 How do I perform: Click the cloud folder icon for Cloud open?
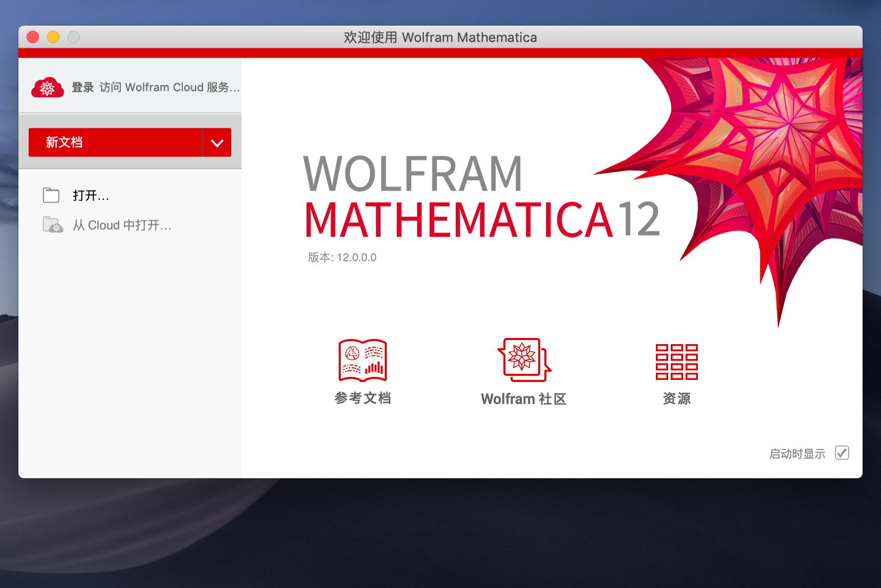pos(53,224)
